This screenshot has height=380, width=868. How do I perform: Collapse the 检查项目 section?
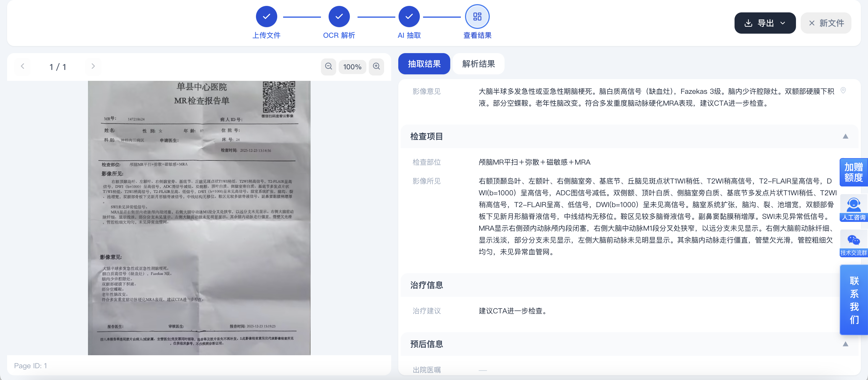point(846,136)
